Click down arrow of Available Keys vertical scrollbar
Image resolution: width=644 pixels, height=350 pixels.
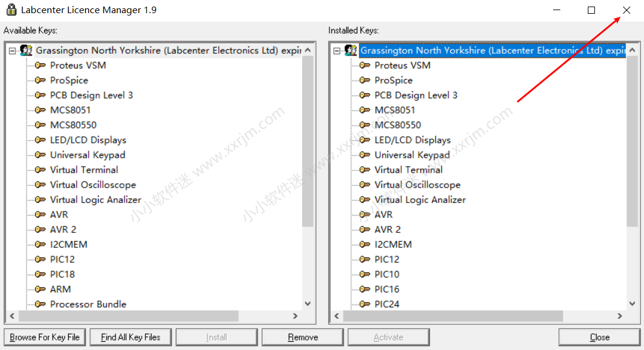[x=307, y=303]
